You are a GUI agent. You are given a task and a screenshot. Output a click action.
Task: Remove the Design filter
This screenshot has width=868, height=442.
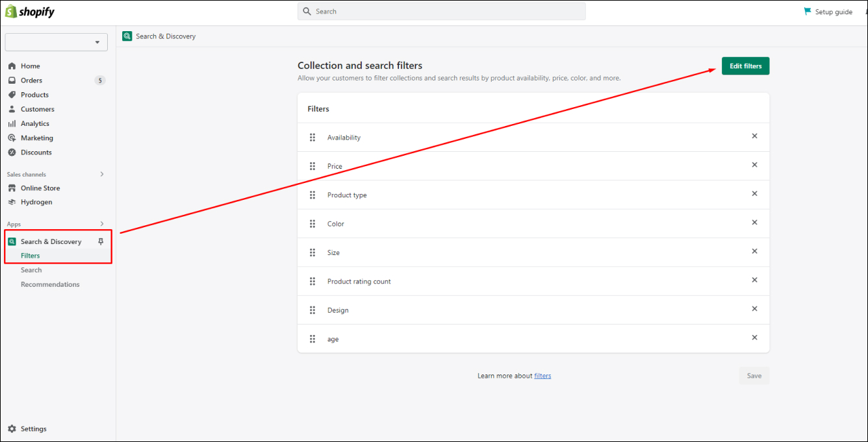click(x=754, y=309)
